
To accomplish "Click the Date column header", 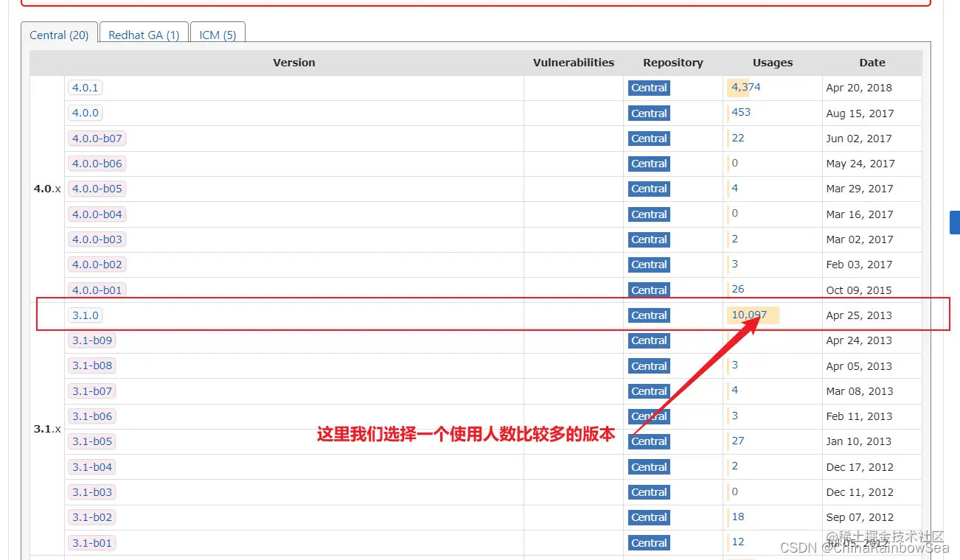I will click(x=872, y=63).
